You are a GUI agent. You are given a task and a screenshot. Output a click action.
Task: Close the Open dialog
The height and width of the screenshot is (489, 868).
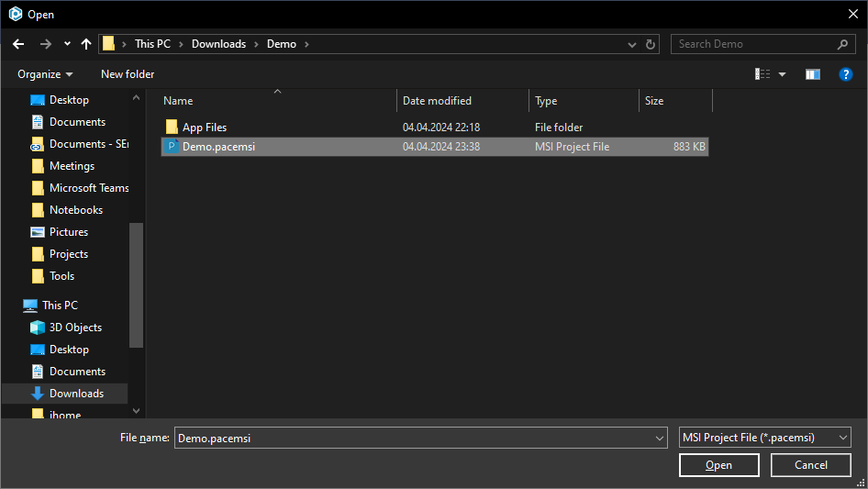pos(853,14)
